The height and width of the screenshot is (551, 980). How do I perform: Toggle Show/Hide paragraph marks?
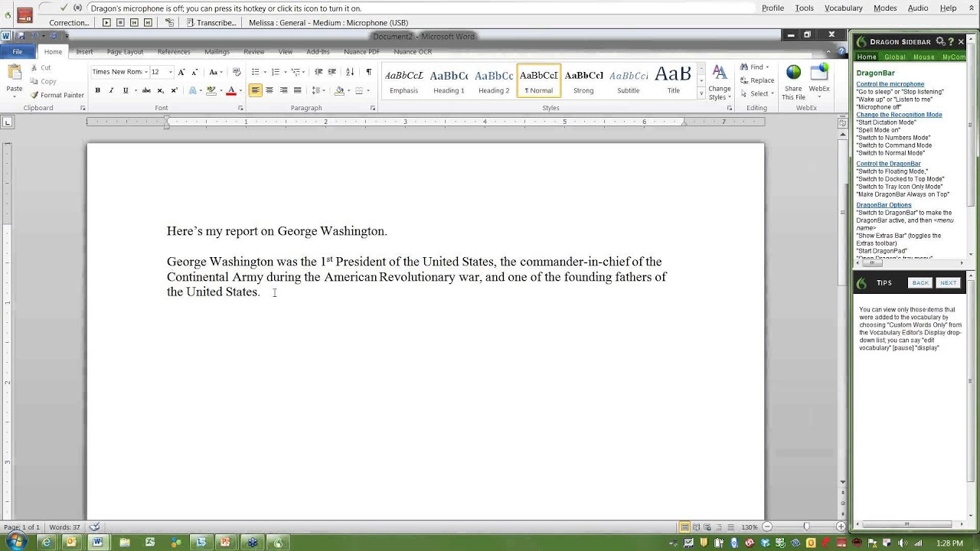(368, 72)
